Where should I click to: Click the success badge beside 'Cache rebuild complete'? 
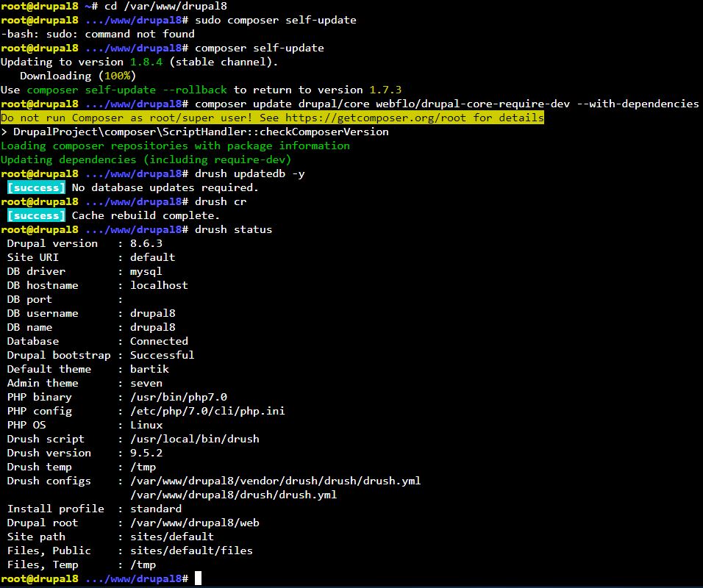36,215
